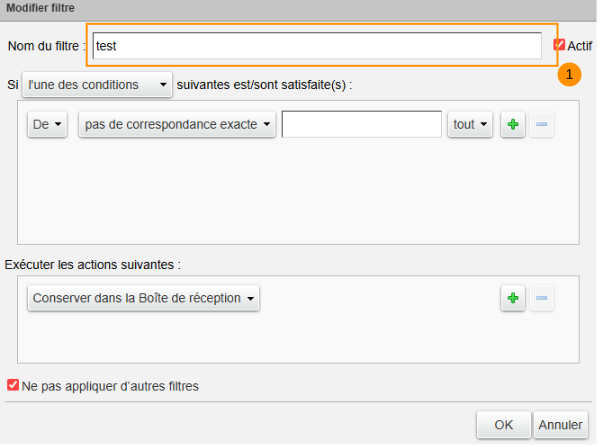Expand the "tout" dropdown
600x447 pixels.
click(x=470, y=125)
